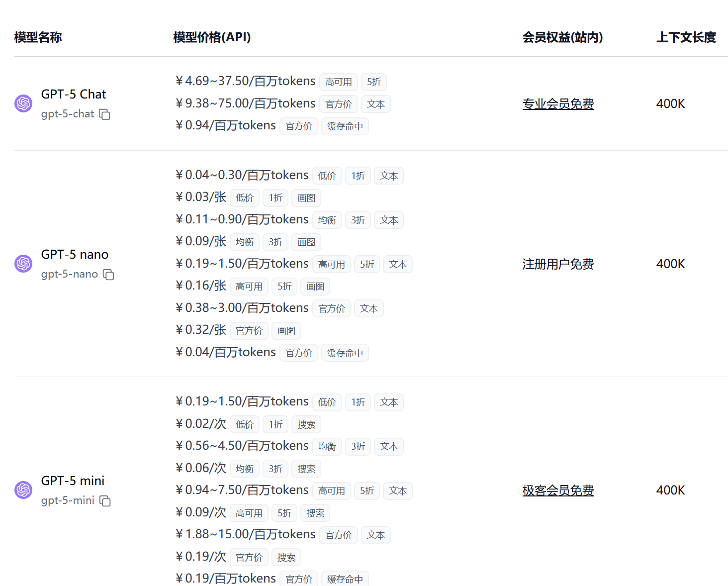The image size is (728, 586).
Task: Click the 高可用 tag on ¥0.16/张 row
Action: pos(249,287)
